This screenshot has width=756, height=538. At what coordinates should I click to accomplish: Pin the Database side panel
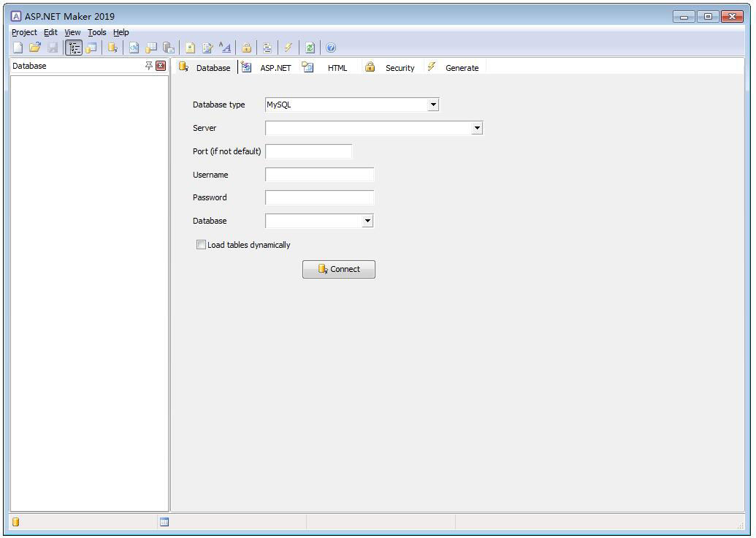point(149,66)
